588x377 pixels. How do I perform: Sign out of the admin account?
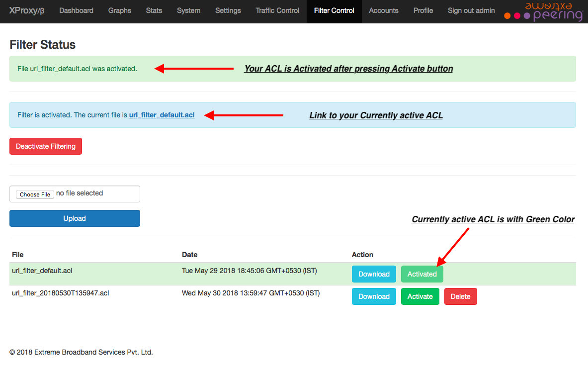point(471,10)
